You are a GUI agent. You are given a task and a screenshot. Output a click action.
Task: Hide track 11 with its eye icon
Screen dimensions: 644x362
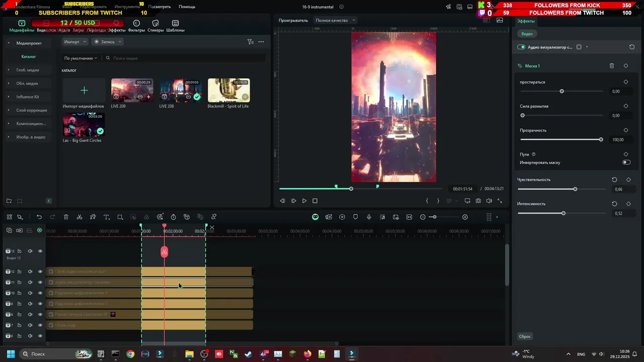(x=40, y=283)
